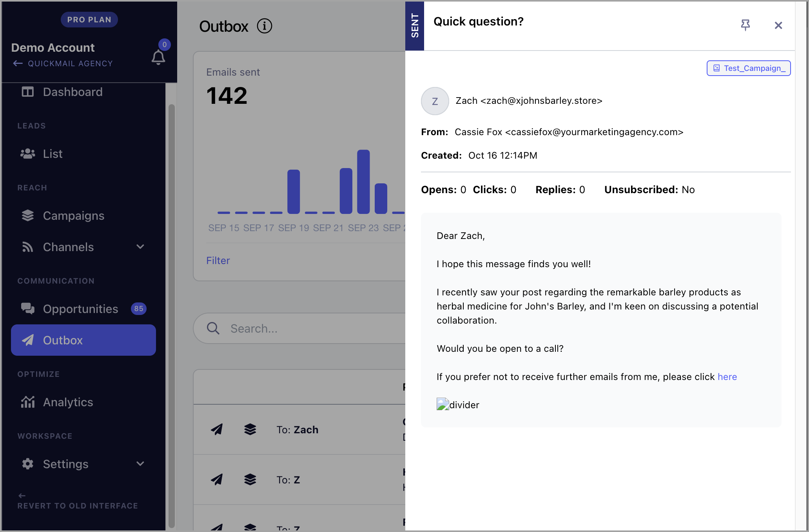Open the Settings menu item

point(83,464)
